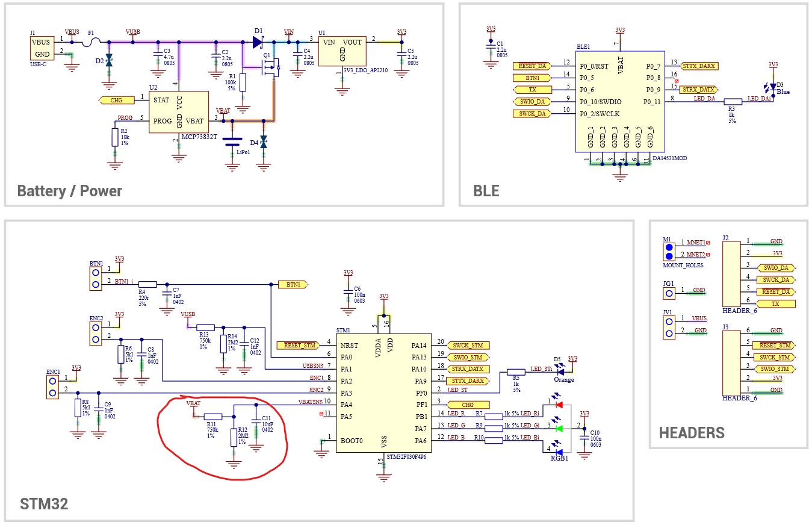Select the JG1 connector symbol
This screenshot has width=812, height=525.
point(669,294)
